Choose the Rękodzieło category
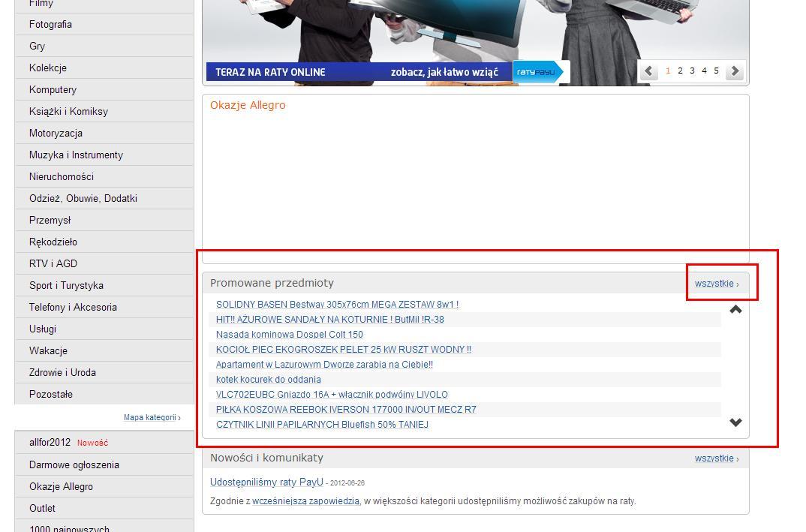The width and height of the screenshot is (806, 532). pyautogui.click(x=104, y=242)
